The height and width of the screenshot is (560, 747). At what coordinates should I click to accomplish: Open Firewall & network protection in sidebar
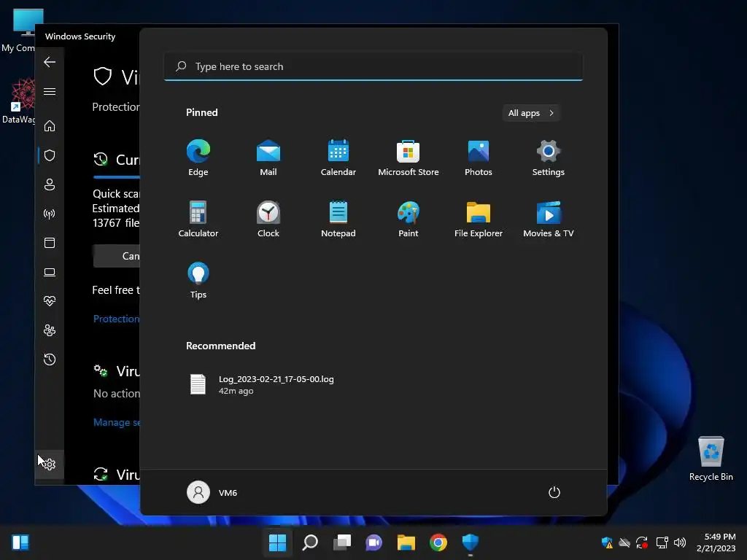pos(50,214)
